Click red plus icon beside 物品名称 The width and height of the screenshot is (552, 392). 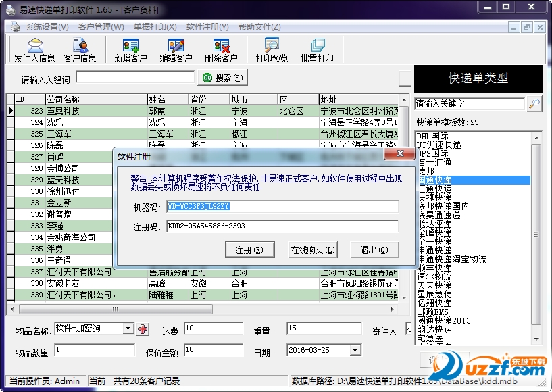143,329
